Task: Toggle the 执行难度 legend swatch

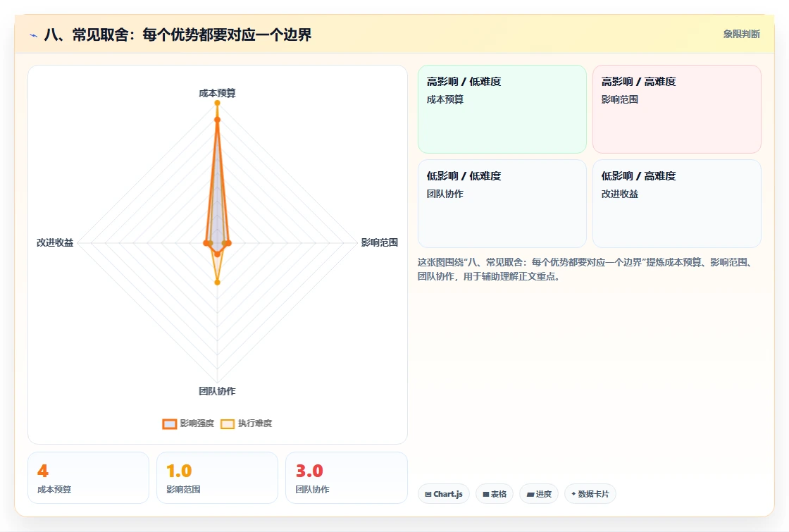Action: coord(228,423)
